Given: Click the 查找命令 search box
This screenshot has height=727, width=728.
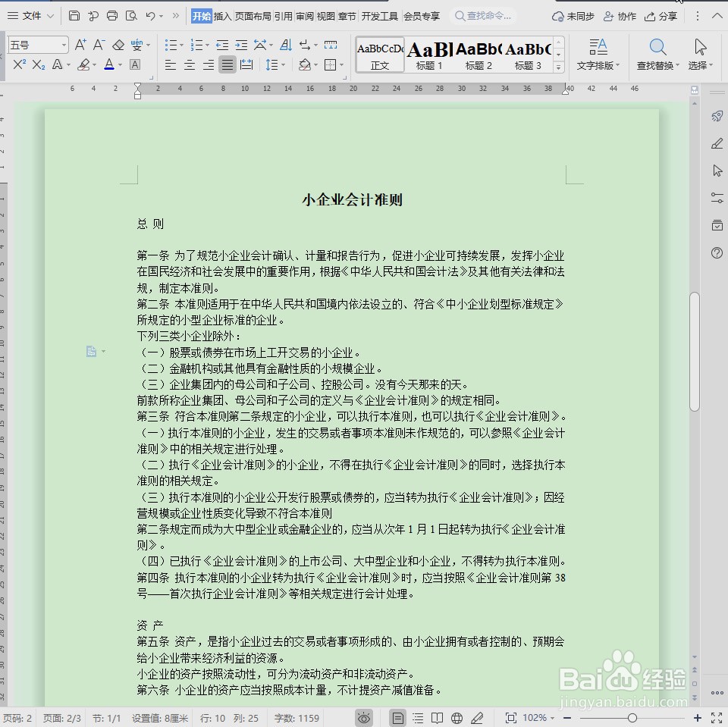Looking at the screenshot, I should (x=483, y=16).
